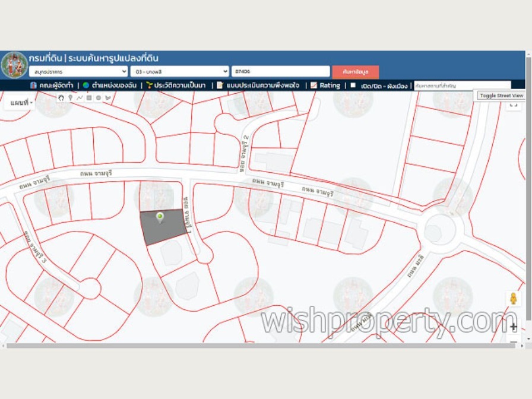Open the province dropdown showing สมุทรปราการ
Screen dimensions: 532x399
point(78,72)
